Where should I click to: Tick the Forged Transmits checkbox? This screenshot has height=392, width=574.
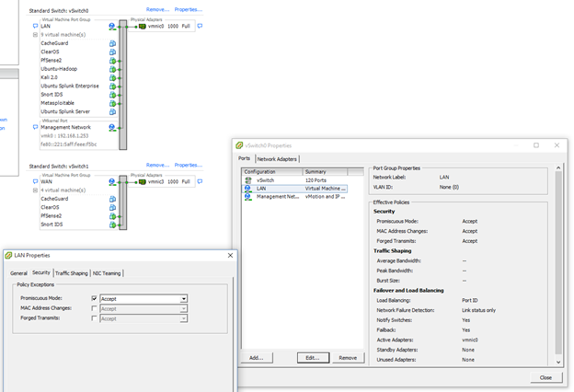[95, 318]
